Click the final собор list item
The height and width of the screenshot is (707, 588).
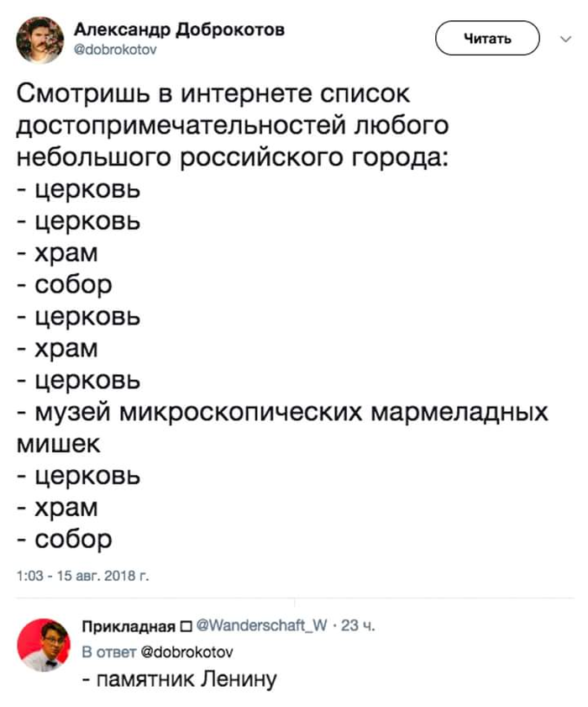[65, 539]
